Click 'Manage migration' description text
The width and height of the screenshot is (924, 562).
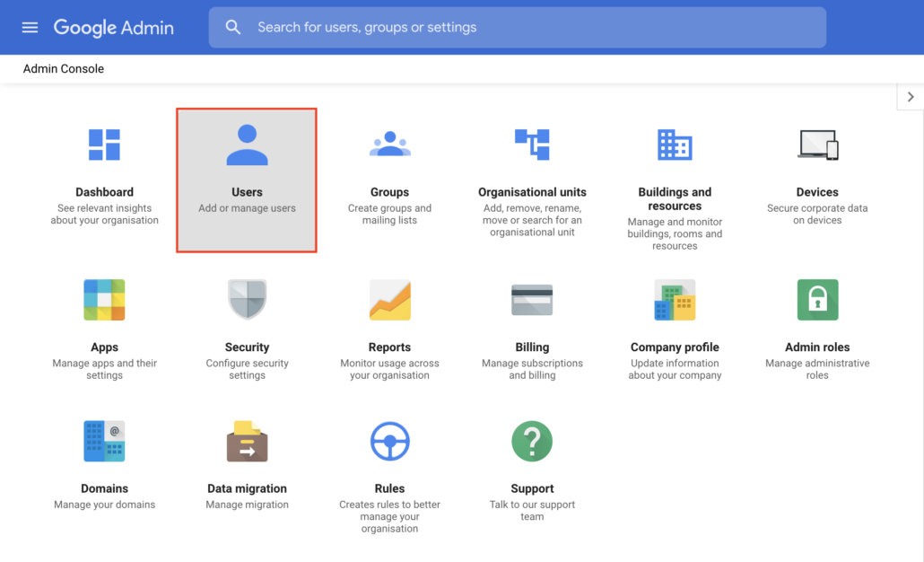click(x=247, y=505)
